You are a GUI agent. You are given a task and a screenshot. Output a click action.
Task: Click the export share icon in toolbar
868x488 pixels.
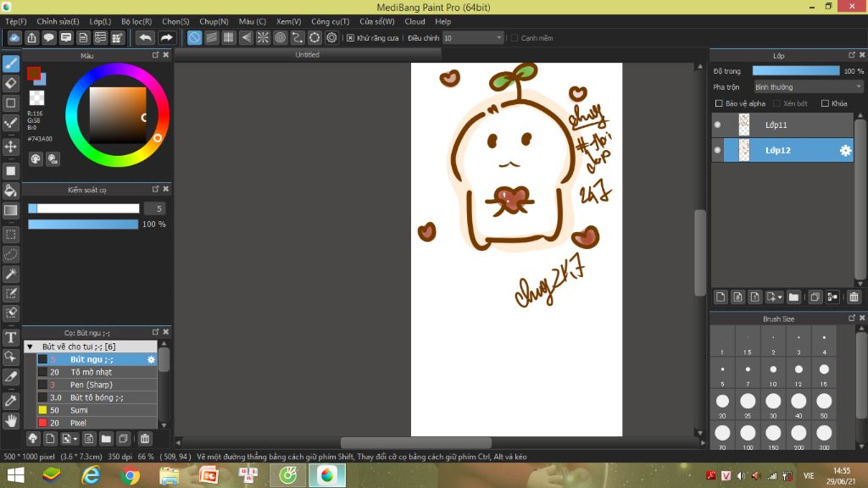[x=31, y=37]
